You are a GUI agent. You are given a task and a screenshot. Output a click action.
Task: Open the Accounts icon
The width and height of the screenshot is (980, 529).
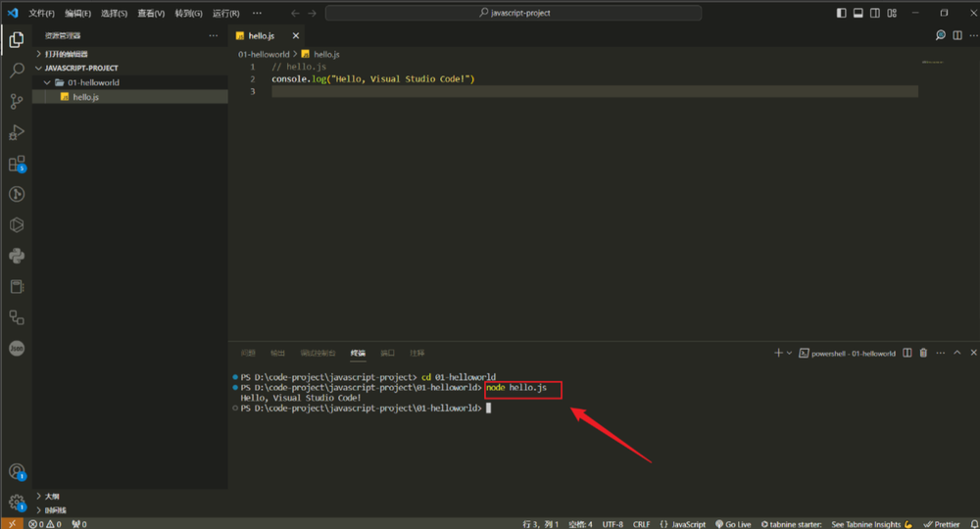pos(17,471)
